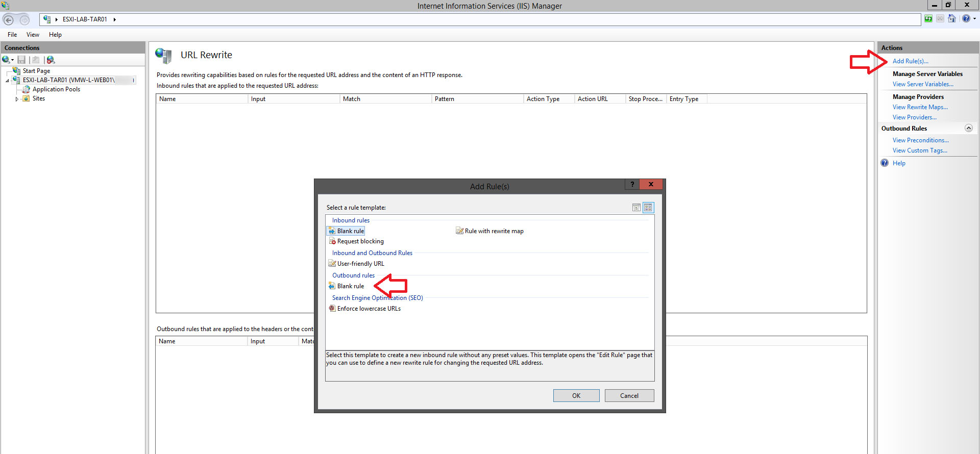980x454 pixels.
Task: Click the Delete Connection globe icon
Action: tap(51, 60)
